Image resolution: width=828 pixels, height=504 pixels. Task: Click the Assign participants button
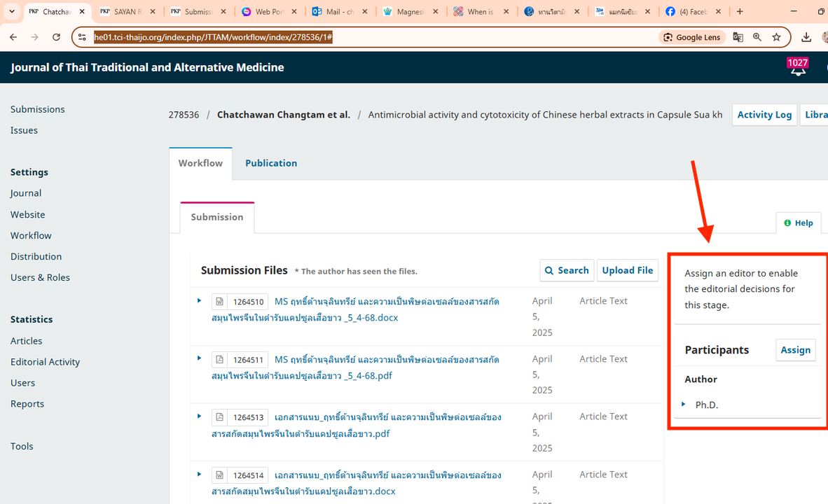click(795, 350)
